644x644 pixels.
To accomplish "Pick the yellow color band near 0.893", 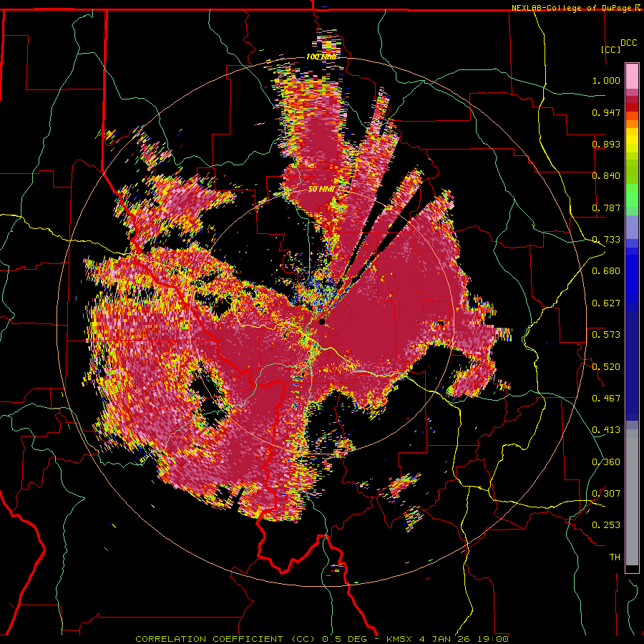I will tap(632, 140).
